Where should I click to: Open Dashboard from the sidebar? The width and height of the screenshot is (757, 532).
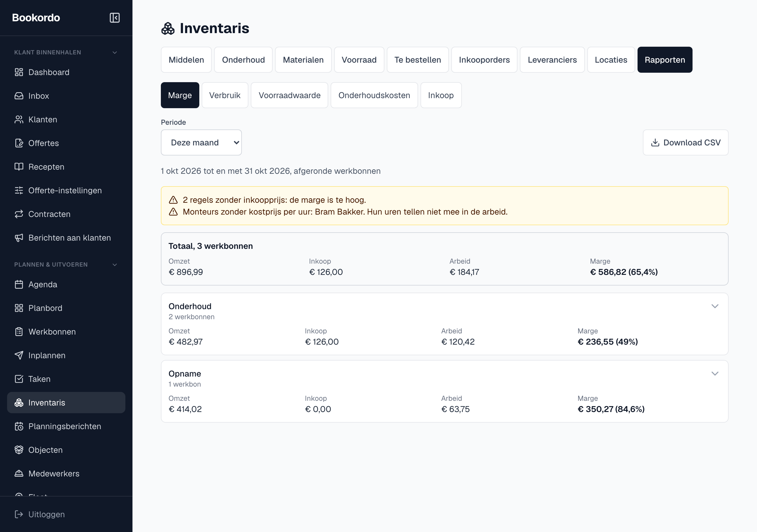tap(66, 72)
